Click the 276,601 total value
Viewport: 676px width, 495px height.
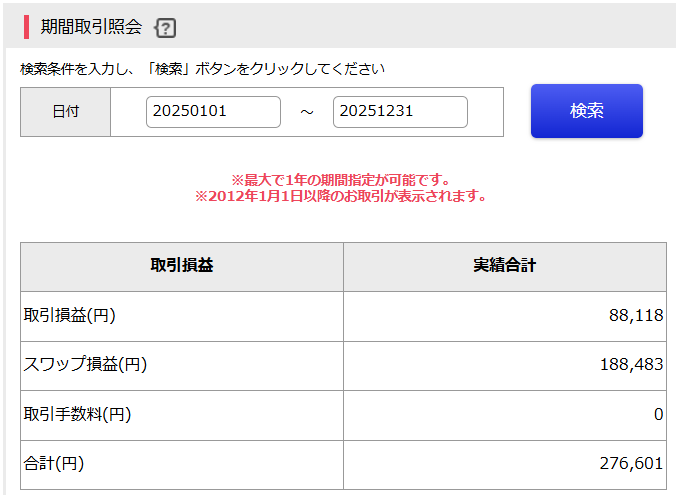pyautogui.click(x=630, y=463)
